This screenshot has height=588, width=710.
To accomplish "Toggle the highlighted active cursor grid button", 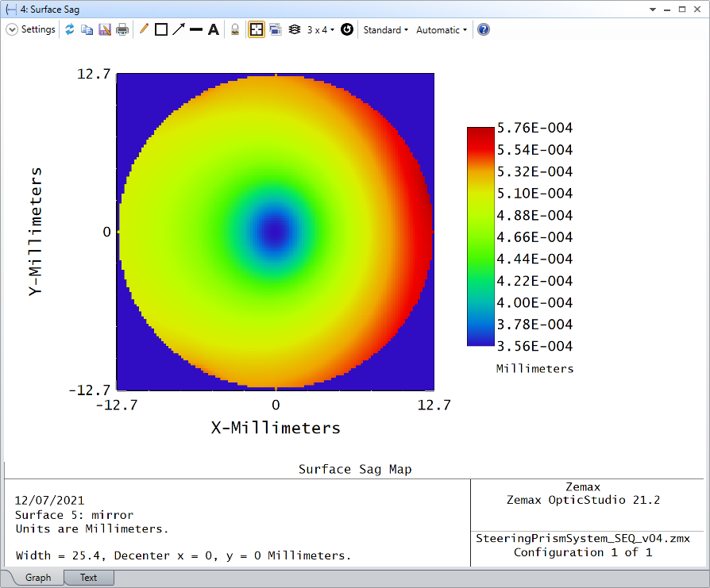I will click(257, 30).
